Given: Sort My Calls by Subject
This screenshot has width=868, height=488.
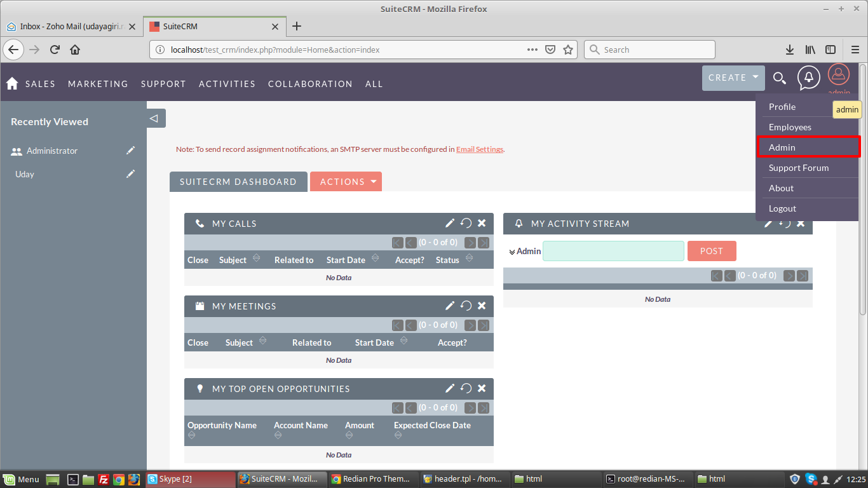Looking at the screenshot, I should [256, 258].
